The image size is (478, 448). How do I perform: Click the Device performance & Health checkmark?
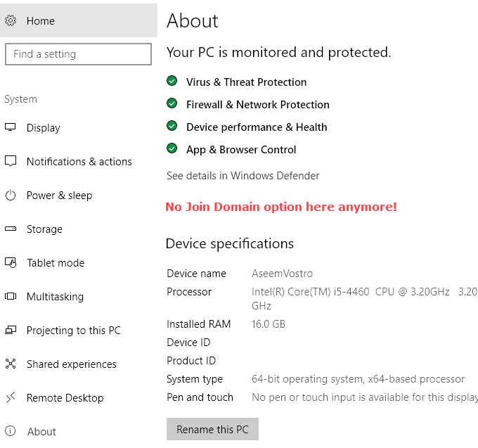[172, 127]
